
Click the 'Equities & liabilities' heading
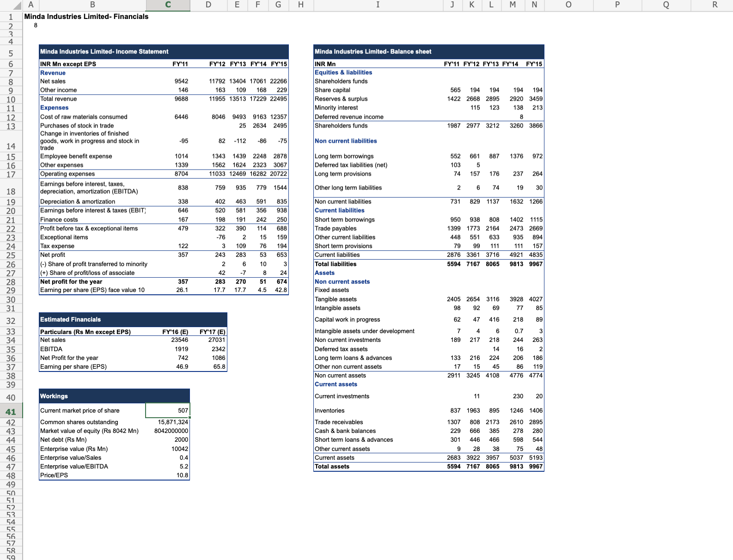(x=343, y=72)
